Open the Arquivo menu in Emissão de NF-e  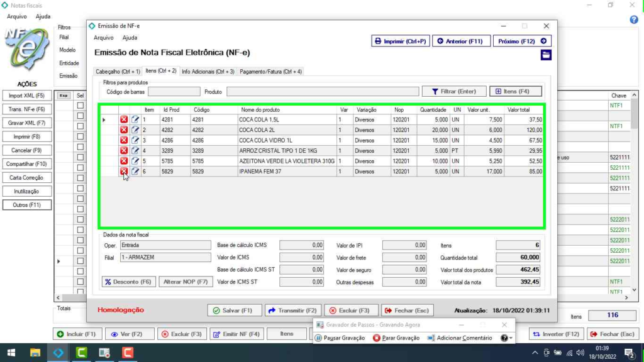coord(104,38)
